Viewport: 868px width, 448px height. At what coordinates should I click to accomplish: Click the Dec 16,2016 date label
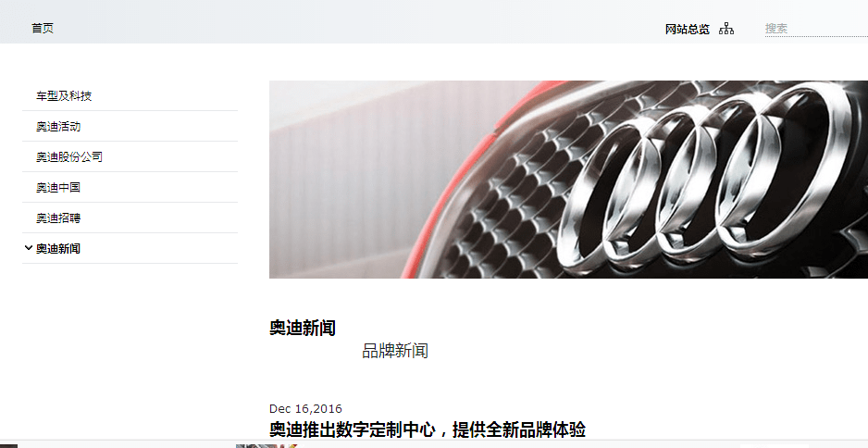(305, 409)
